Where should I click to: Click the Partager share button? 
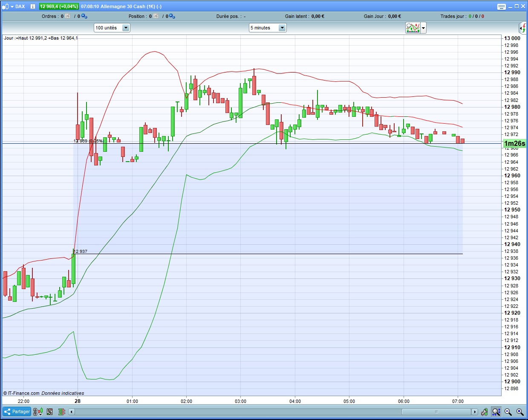tap(17, 411)
